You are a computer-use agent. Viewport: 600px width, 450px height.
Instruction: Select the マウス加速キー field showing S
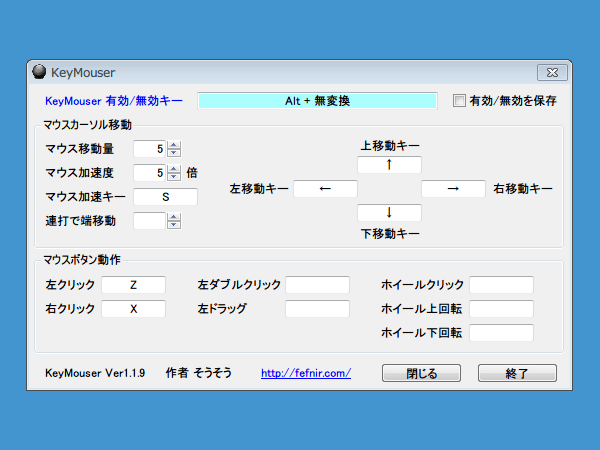point(165,197)
